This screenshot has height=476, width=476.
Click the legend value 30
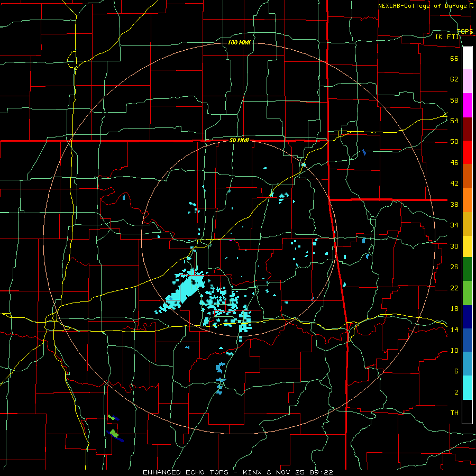click(x=454, y=246)
